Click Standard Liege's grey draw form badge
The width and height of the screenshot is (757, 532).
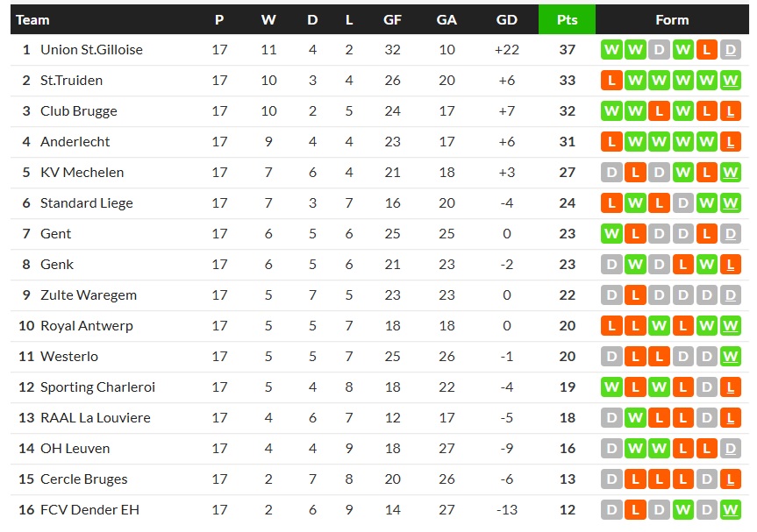coord(682,203)
